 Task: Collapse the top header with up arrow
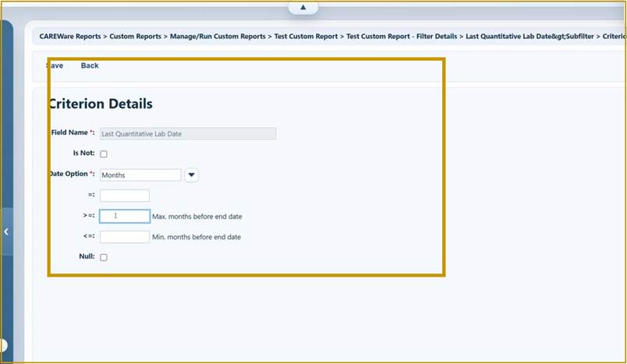coord(303,7)
